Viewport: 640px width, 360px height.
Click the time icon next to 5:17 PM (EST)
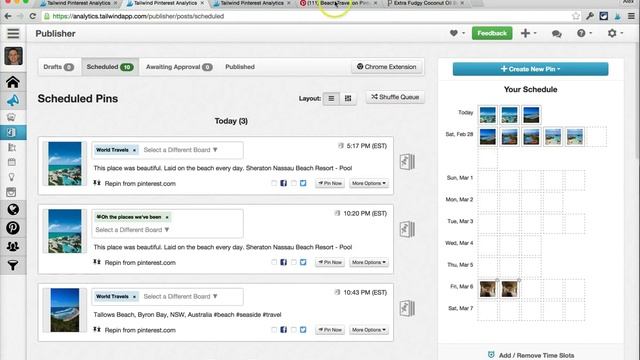coord(341,146)
